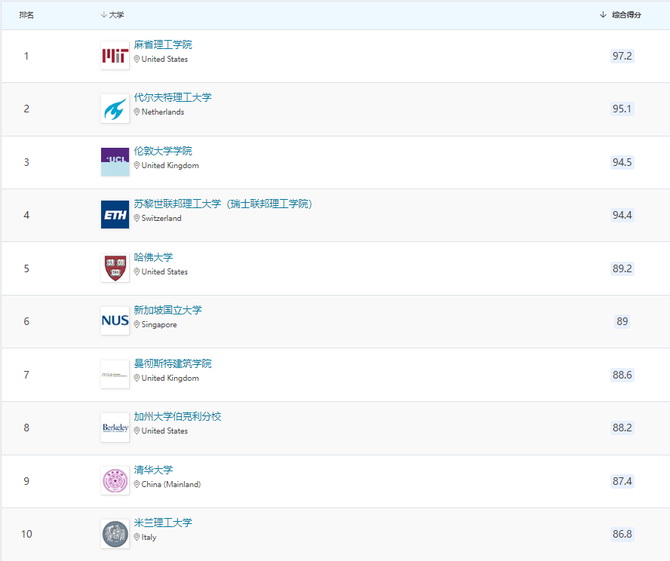The image size is (670, 561).
Task: Open the 新加坡国立大学 link
Action: (168, 310)
